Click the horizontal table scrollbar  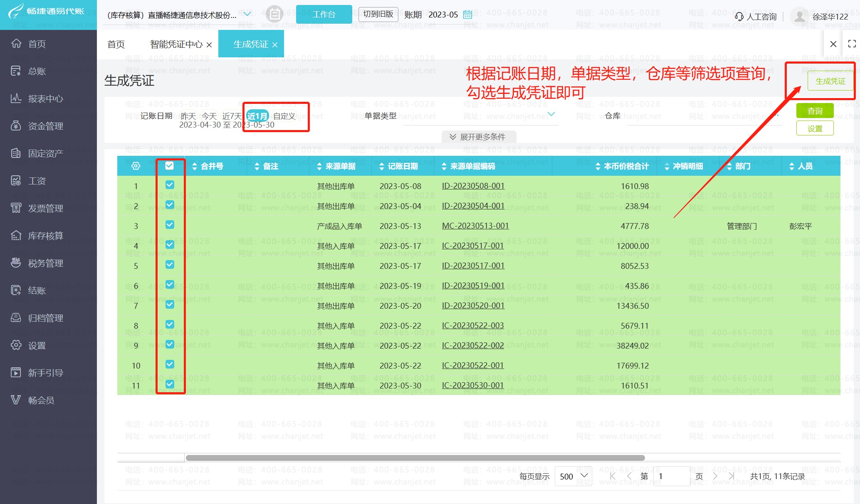pos(415,458)
